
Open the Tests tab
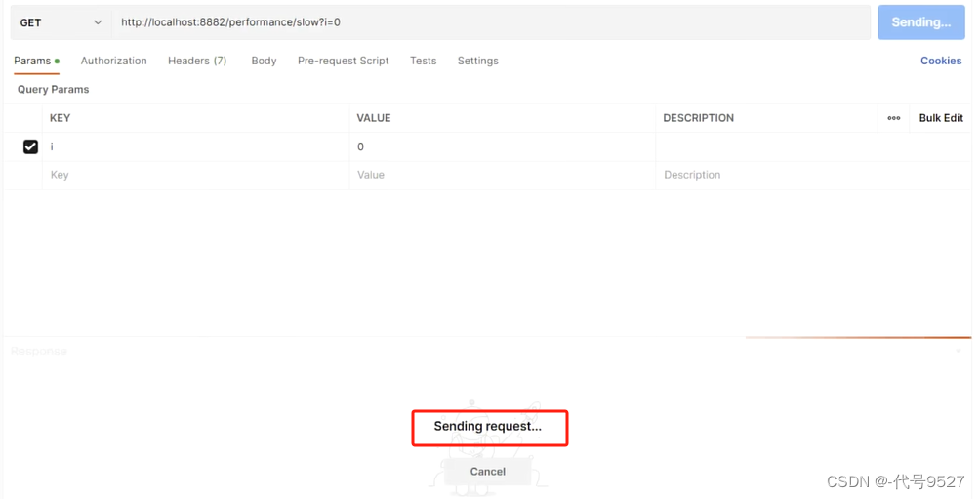click(x=423, y=61)
